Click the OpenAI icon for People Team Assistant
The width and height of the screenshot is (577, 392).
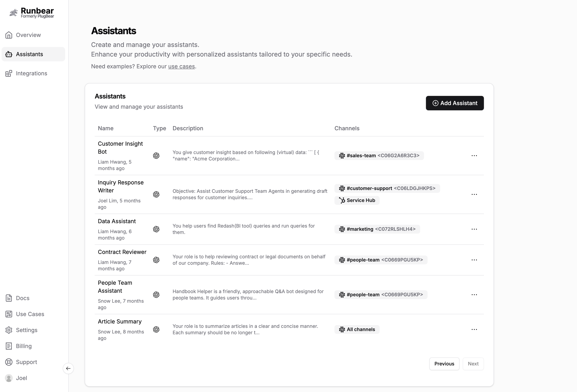156,295
